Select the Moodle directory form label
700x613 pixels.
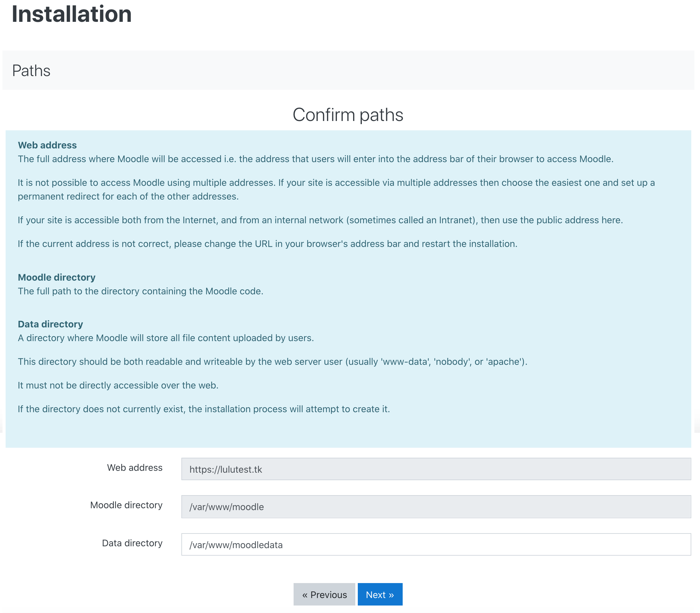(126, 505)
